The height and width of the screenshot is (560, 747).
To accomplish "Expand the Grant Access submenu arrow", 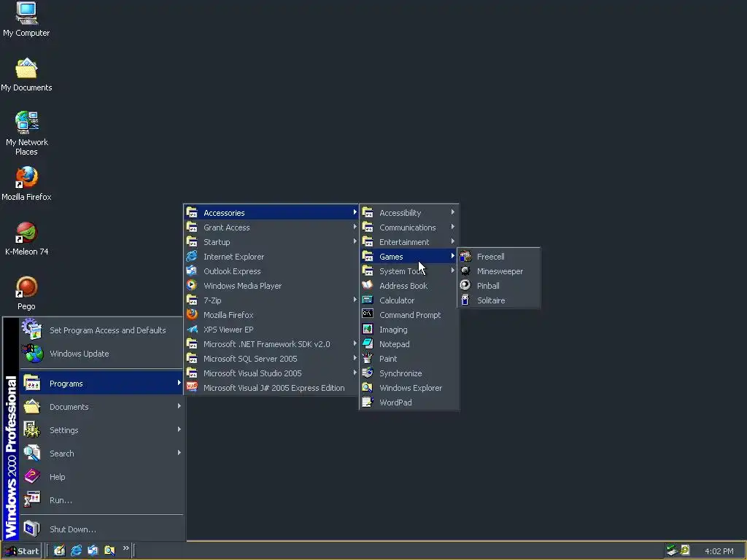I will tap(355, 227).
